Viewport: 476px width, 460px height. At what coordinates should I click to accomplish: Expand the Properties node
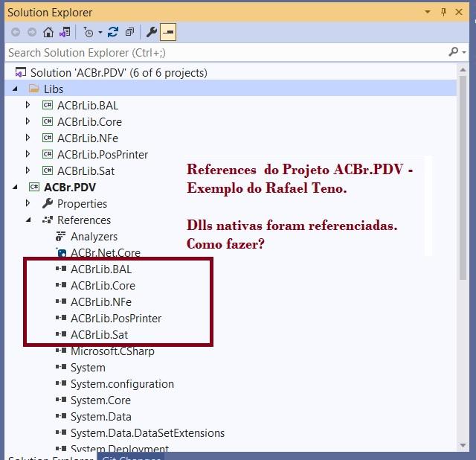pyautogui.click(x=28, y=203)
